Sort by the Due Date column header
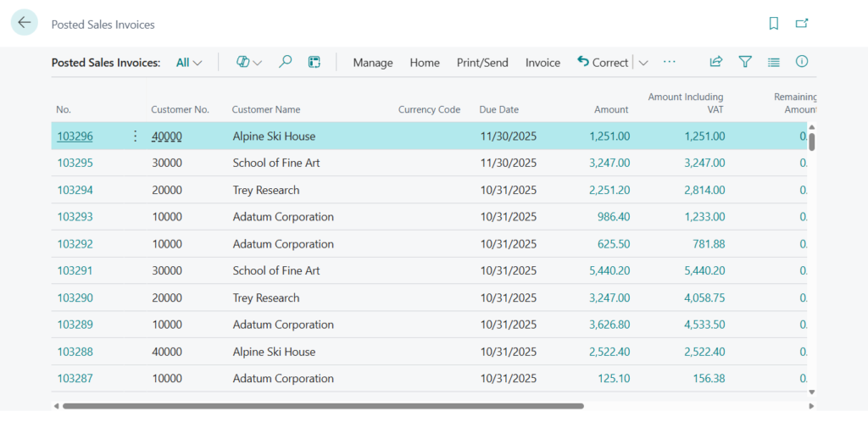Viewport: 868px width, 428px height. coord(498,109)
